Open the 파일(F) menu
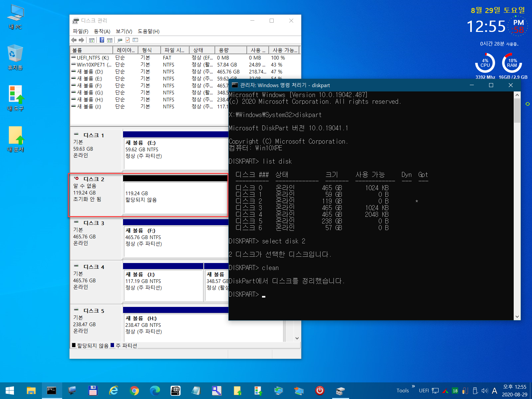 click(x=80, y=31)
